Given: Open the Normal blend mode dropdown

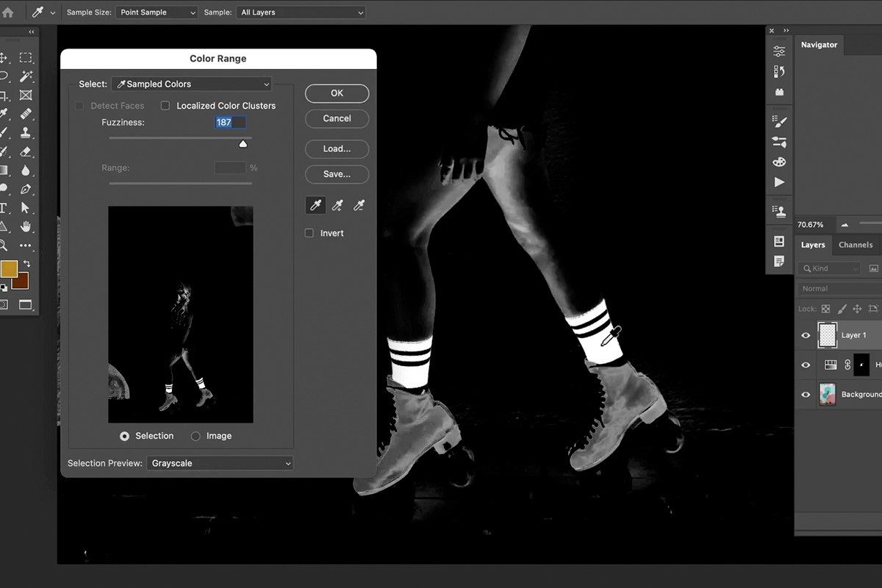Looking at the screenshot, I should click(x=840, y=289).
